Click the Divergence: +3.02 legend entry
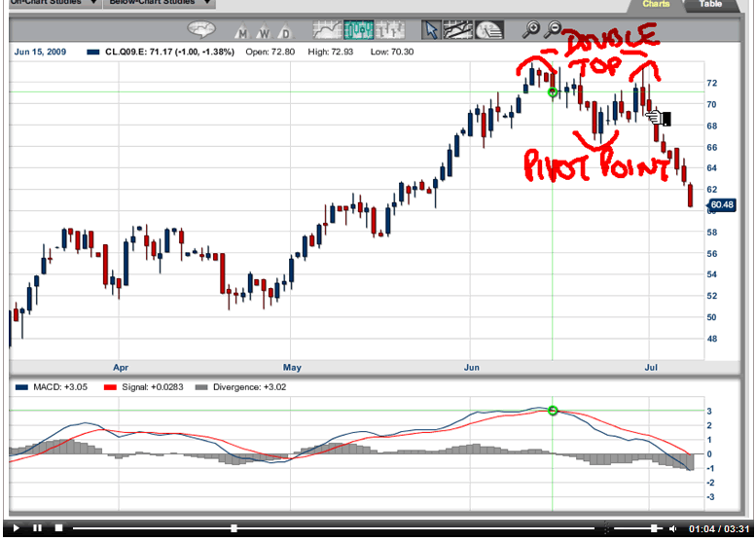 pos(241,387)
